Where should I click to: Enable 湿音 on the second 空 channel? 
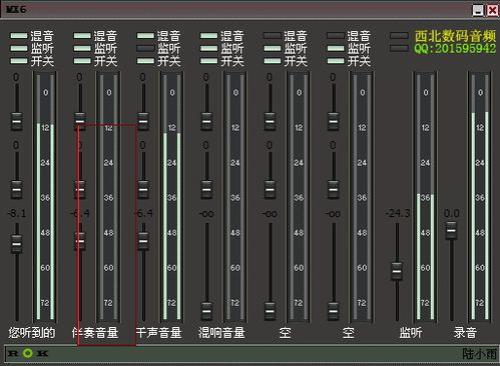point(335,36)
